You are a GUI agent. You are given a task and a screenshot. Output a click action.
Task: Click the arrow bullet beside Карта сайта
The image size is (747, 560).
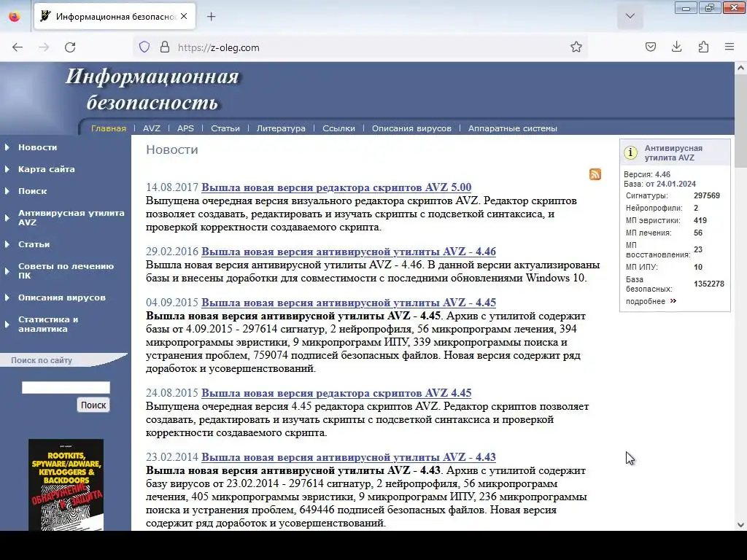7,169
